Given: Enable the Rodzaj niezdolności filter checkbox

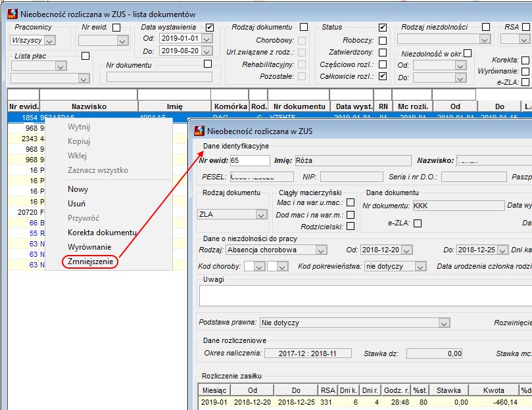Looking at the screenshot, I should click(486, 27).
